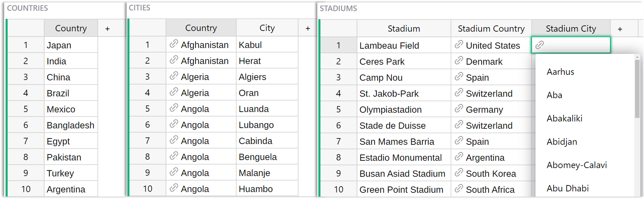Select Abidjan in the dropdown list
Screen dimensions: 644x199
(562, 142)
